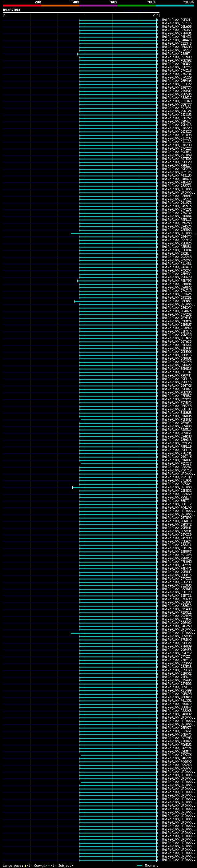Open hit UniRef100_P50719
Viewport: 197px width, 868px height.
[x=177, y=470]
